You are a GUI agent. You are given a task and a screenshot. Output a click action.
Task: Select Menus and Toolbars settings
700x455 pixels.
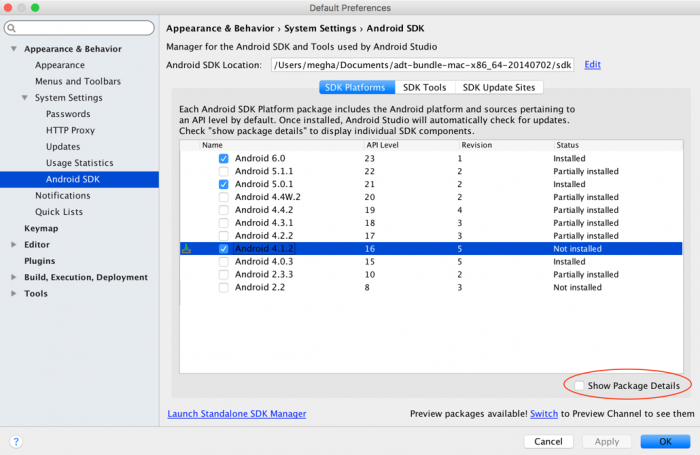click(x=78, y=81)
